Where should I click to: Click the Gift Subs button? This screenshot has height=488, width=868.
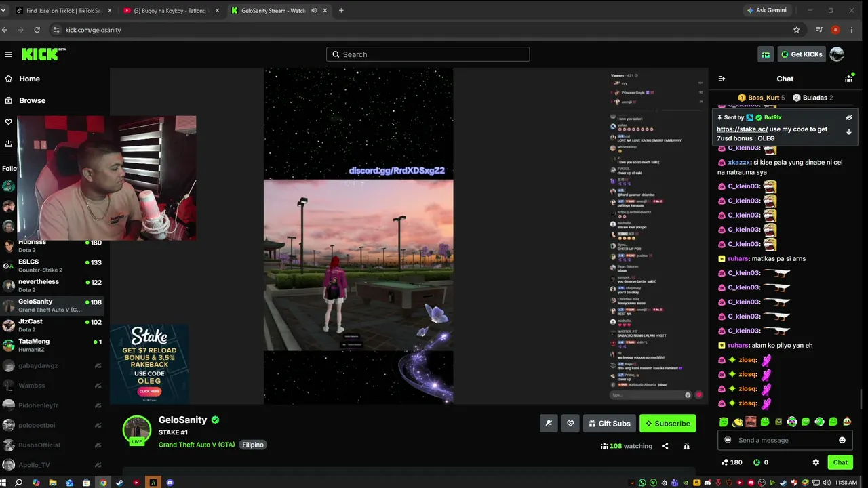coord(609,424)
